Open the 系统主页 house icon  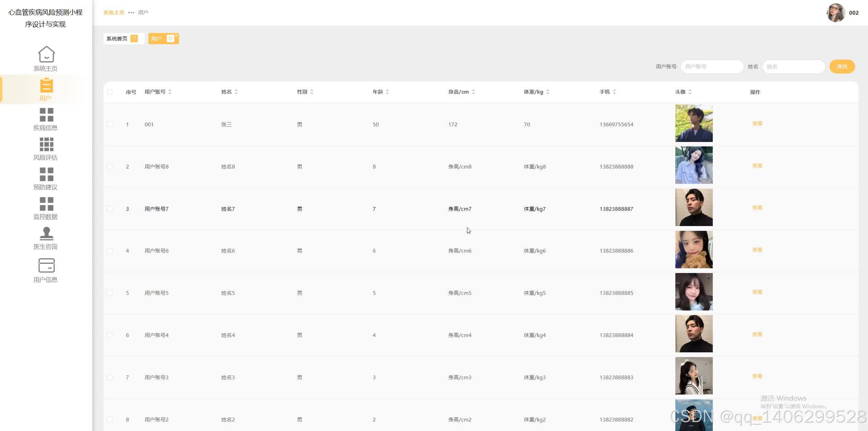[x=46, y=54]
